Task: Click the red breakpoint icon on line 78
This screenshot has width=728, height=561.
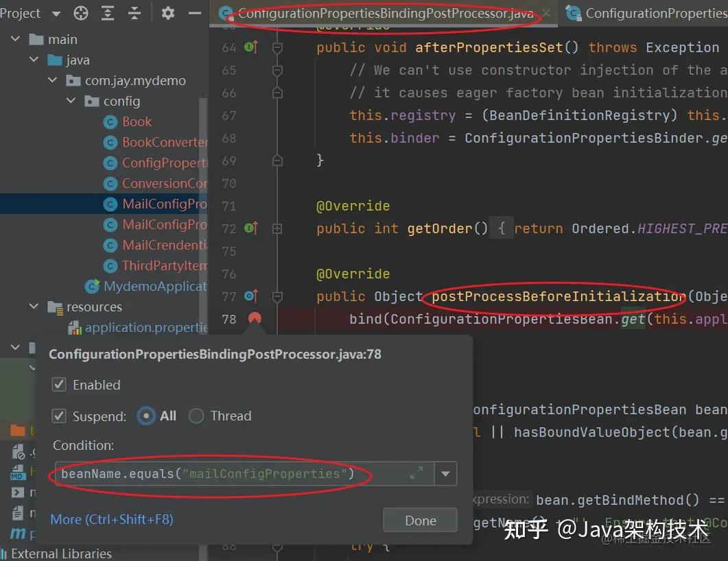Action: 255,318
